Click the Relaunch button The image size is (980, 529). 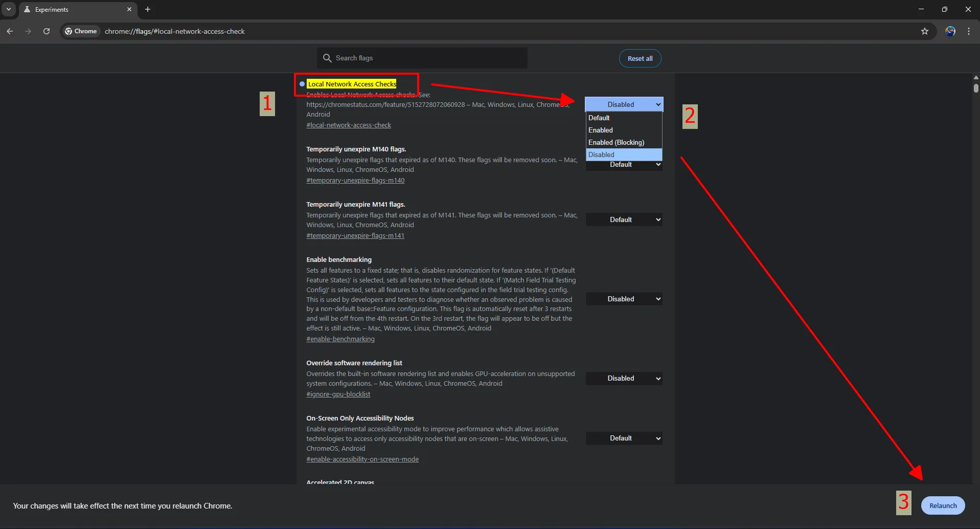(x=942, y=505)
